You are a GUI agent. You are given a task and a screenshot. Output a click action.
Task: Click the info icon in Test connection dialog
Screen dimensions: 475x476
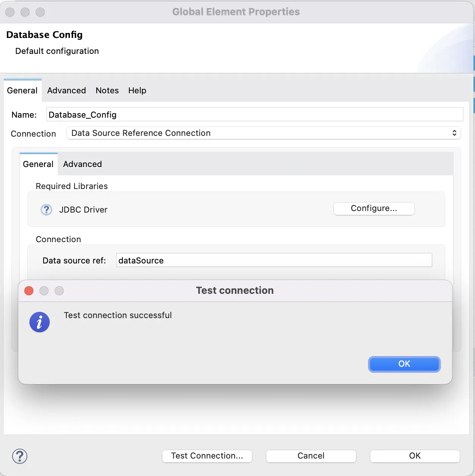(x=39, y=322)
